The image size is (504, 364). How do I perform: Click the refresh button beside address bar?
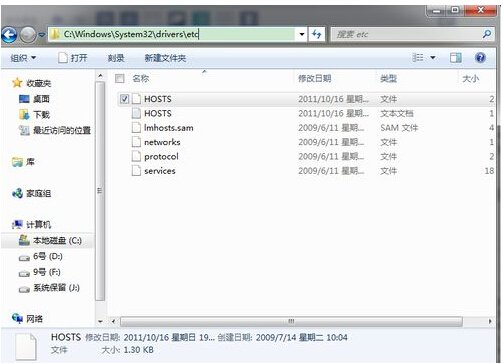(x=317, y=34)
